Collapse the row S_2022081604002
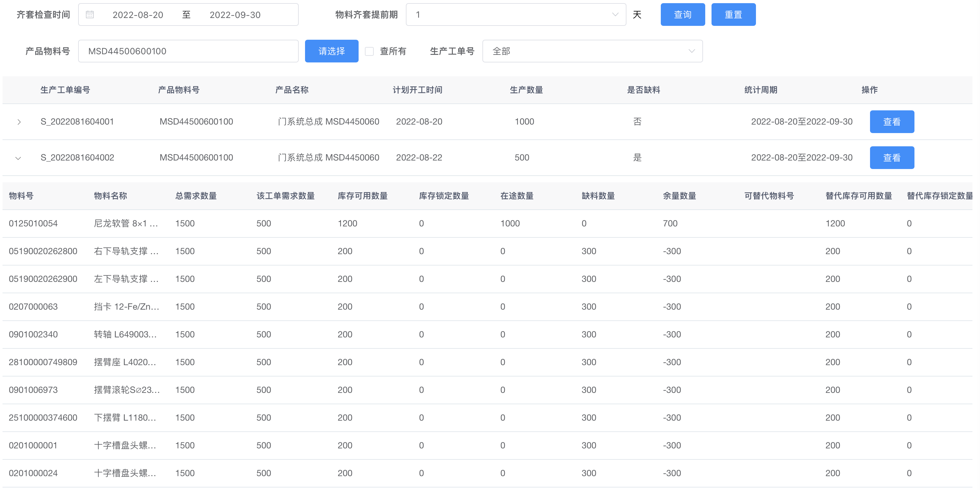 pos(18,158)
